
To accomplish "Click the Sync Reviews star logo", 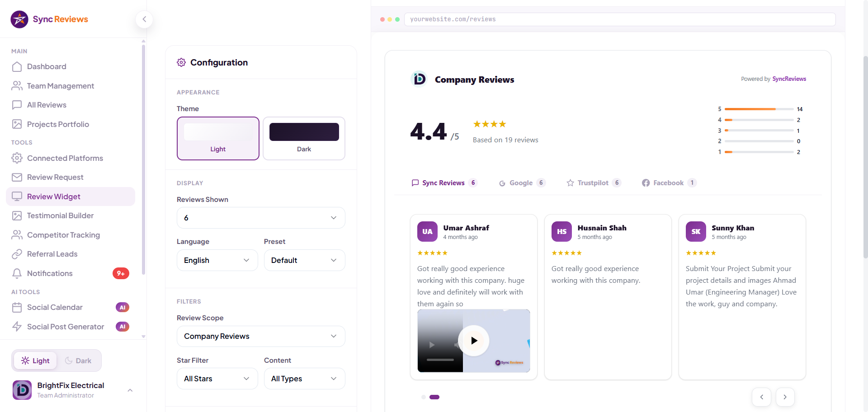I will click(x=19, y=19).
